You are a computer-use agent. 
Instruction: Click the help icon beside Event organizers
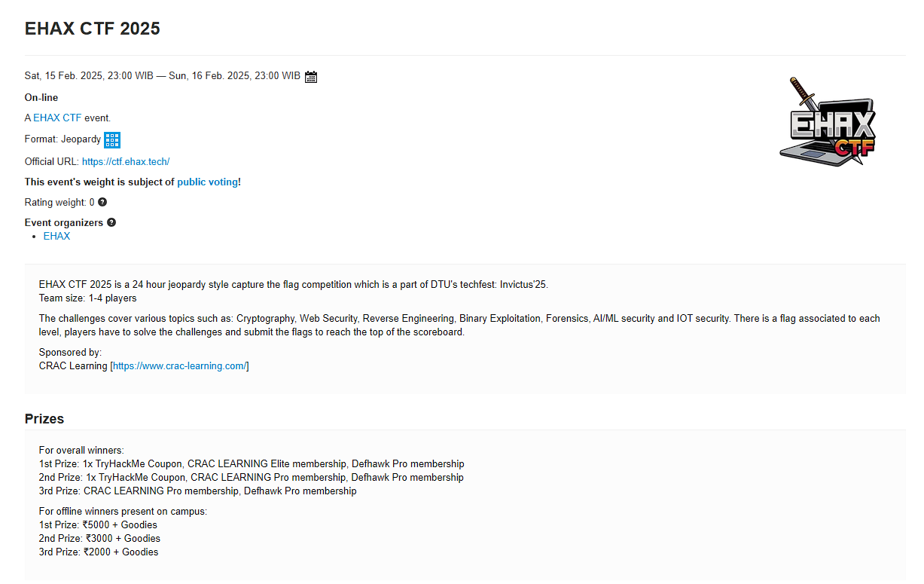[111, 222]
